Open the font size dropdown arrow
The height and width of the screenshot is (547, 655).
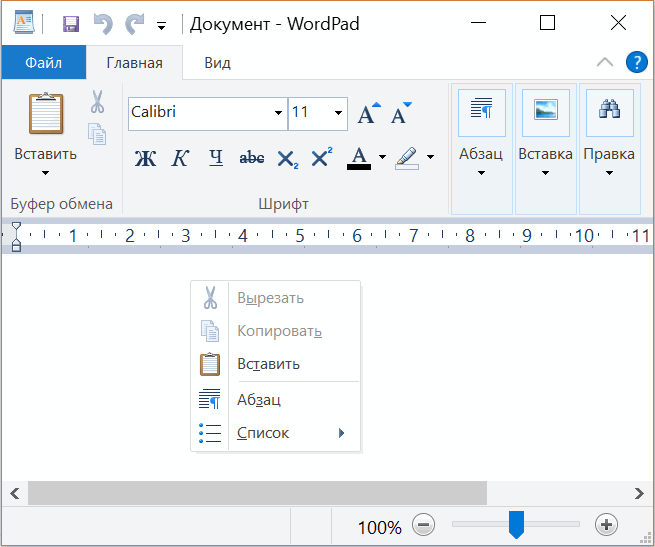[x=338, y=112]
